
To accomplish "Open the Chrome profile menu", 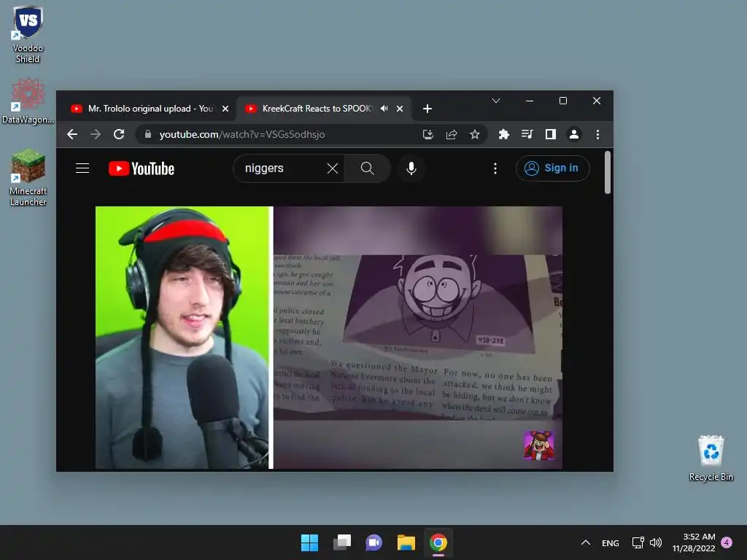I will tap(574, 134).
